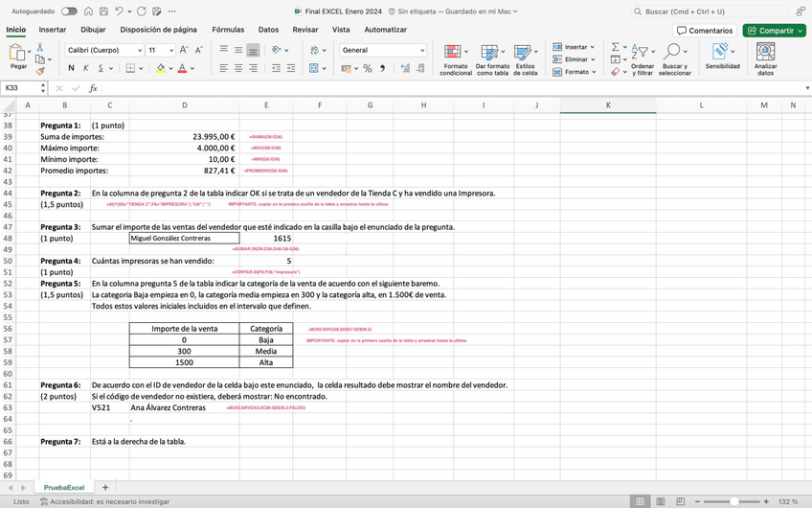Click the zoom slider in status bar
Viewport: 812px width, 508px height.
[x=733, y=501]
